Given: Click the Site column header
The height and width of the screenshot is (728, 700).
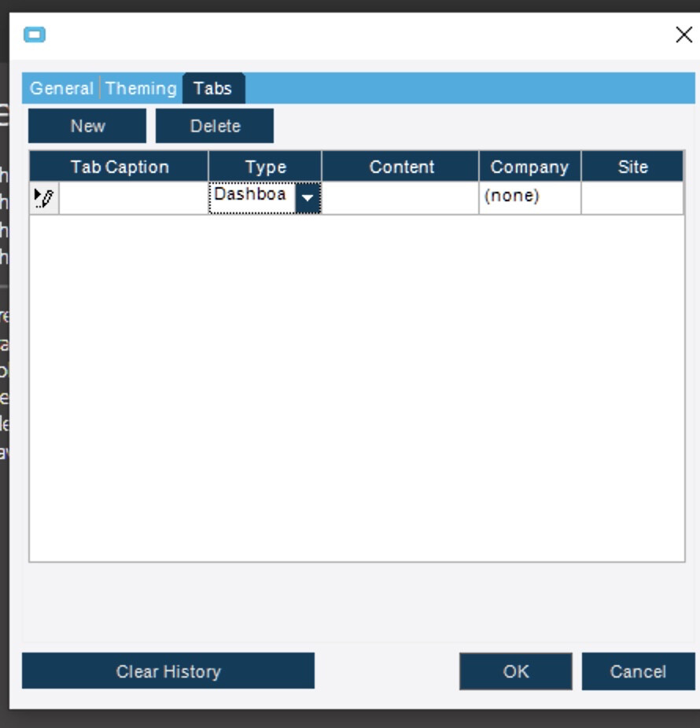Looking at the screenshot, I should click(632, 167).
